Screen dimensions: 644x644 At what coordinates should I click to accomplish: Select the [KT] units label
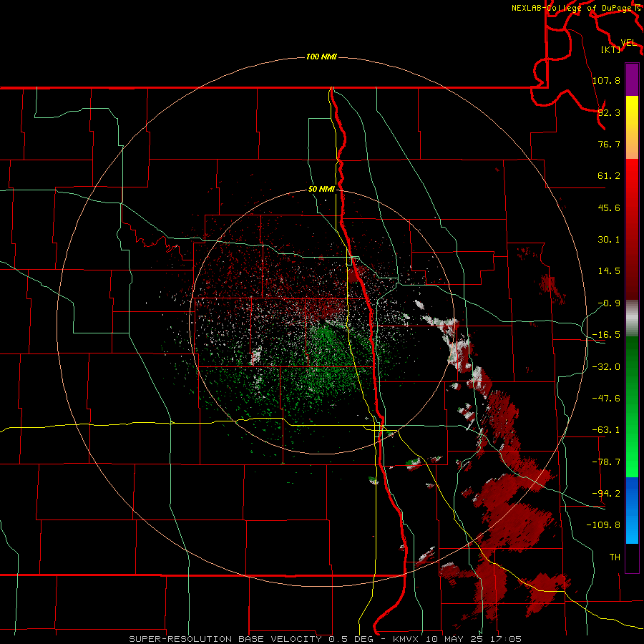610,49
